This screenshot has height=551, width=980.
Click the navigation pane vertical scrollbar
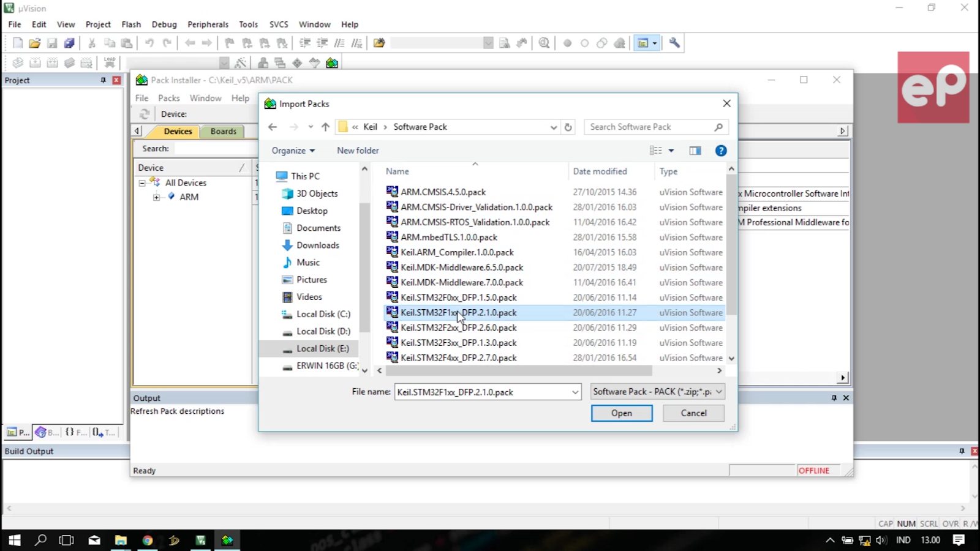[x=364, y=268]
